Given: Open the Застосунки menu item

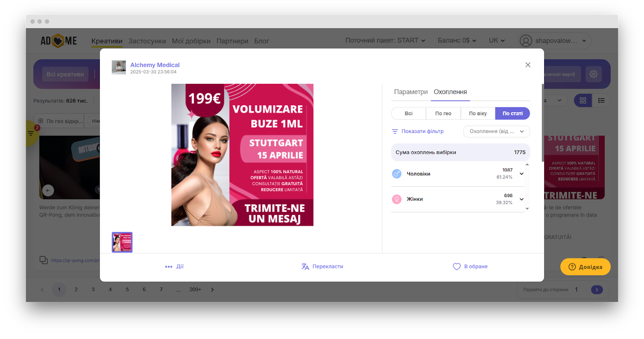Looking at the screenshot, I should pos(147,41).
